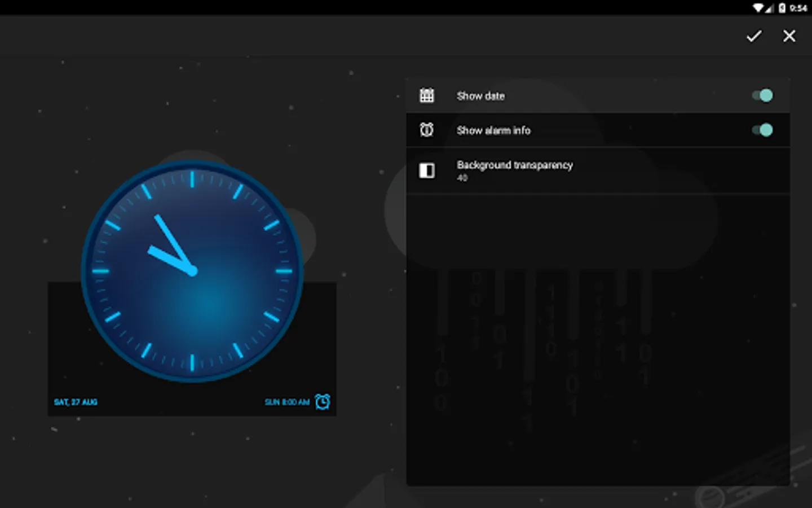Click the analog clock widget preview
Image resolution: width=812 pixels, height=508 pixels.
pyautogui.click(x=192, y=271)
